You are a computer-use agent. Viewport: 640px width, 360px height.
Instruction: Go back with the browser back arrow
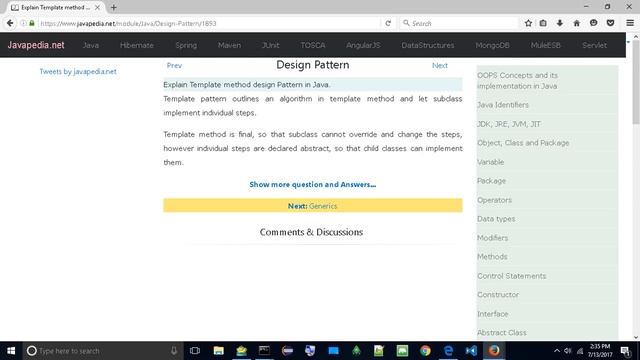10,23
